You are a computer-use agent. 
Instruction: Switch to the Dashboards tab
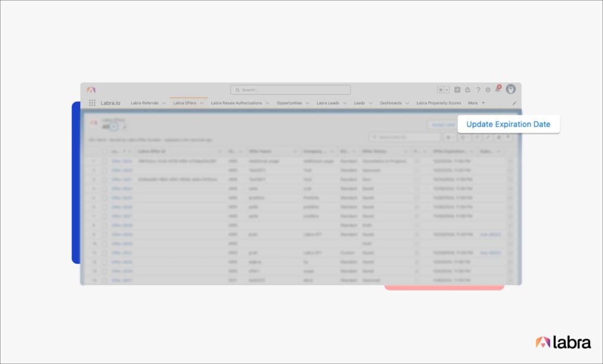(x=390, y=103)
